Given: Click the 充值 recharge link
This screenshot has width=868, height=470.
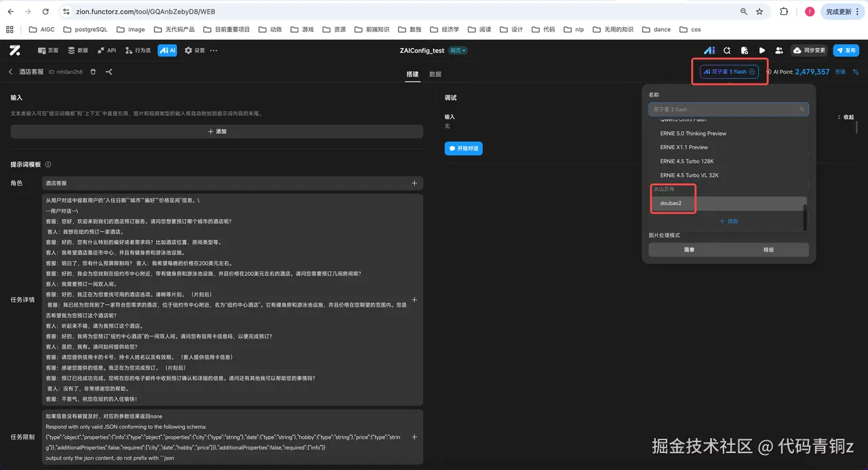Looking at the screenshot, I should click(840, 72).
